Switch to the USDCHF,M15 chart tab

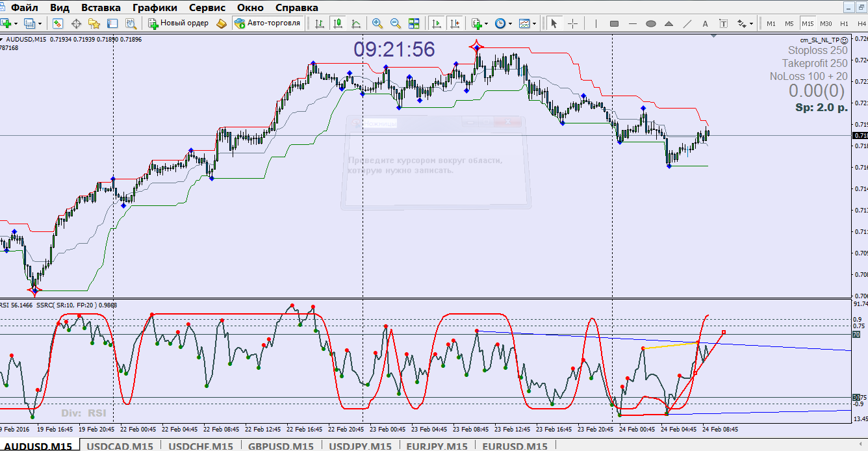(x=200, y=446)
